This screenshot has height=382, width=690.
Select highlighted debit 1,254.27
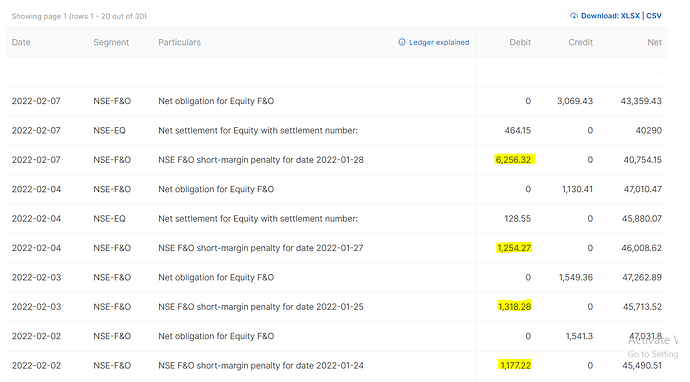coord(514,248)
